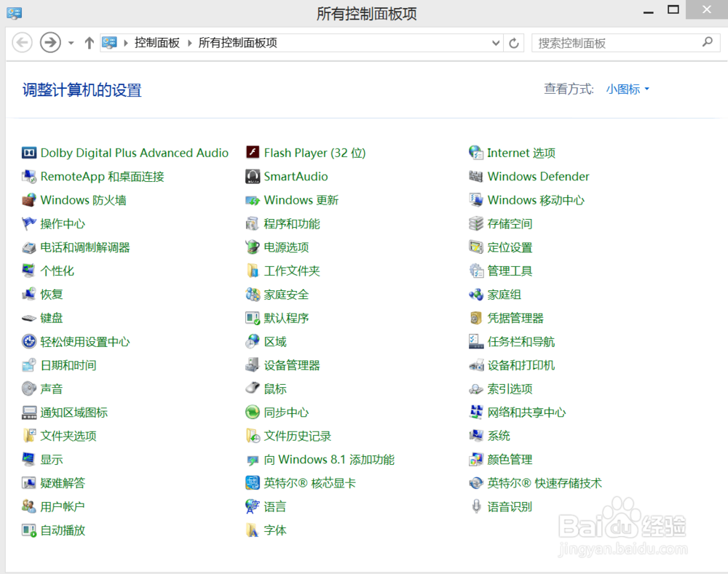
Task: Expand the arrow after the address bar root icon
Action: (x=125, y=43)
